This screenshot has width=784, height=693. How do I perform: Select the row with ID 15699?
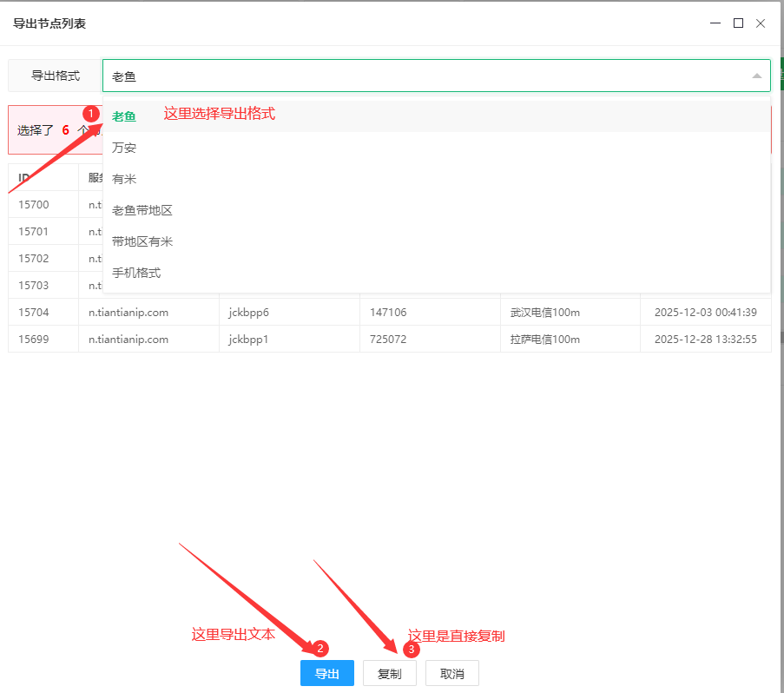tap(34, 339)
